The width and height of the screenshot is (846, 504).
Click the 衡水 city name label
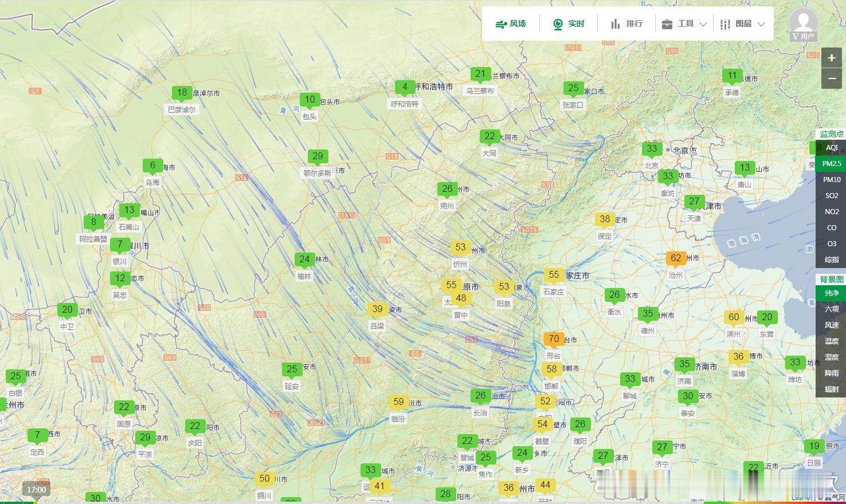click(614, 312)
